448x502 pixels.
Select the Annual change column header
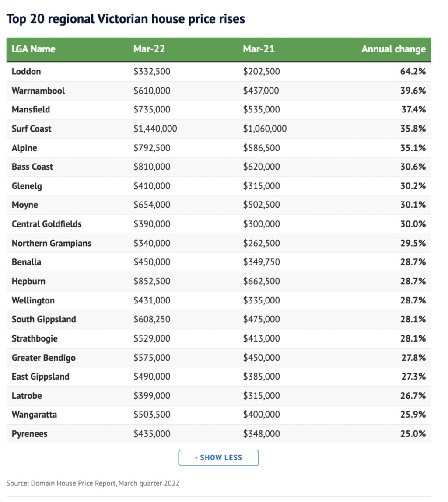tap(393, 49)
